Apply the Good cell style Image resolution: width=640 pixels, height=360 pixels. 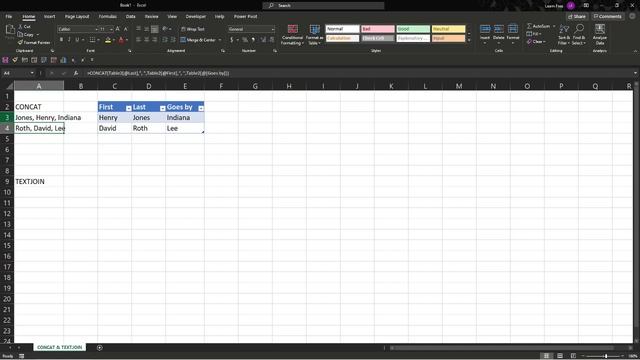(x=413, y=29)
